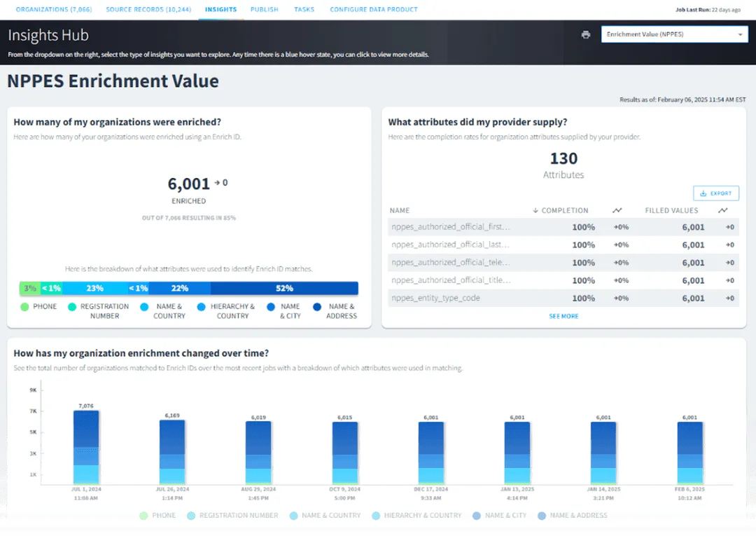Click the 6,001 Enriched count
Image resolution: width=756 pixels, height=536 pixels.
188,184
